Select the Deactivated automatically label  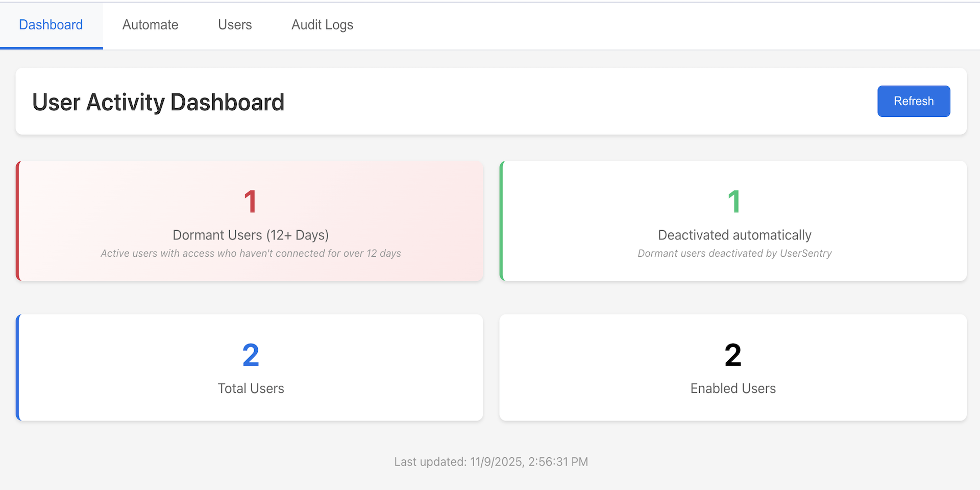[734, 235]
